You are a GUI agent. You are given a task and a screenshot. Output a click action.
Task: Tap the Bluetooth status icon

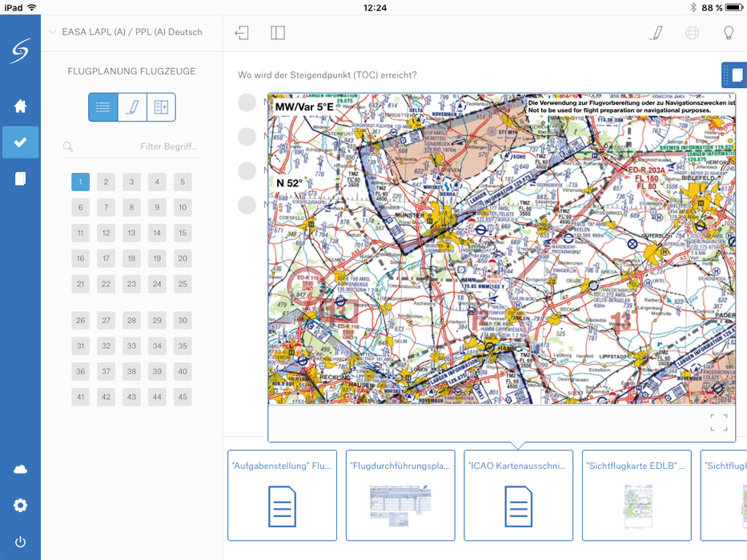[693, 8]
